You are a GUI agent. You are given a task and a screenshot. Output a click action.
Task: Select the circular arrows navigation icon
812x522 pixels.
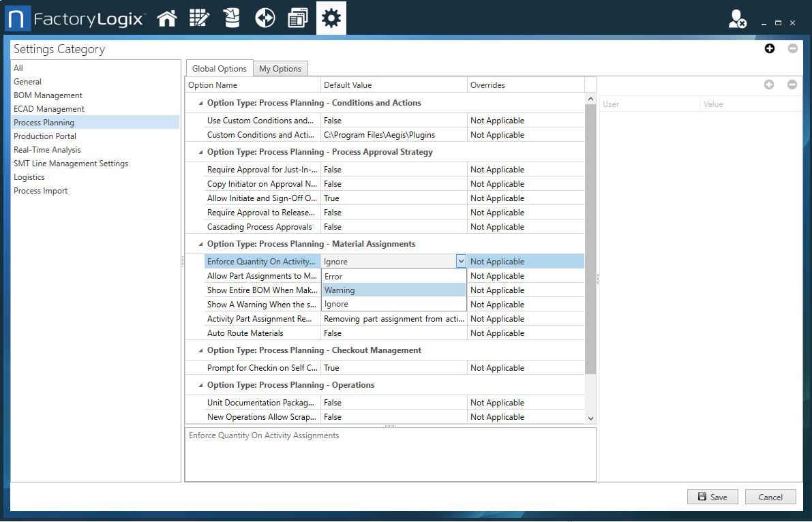click(x=265, y=18)
